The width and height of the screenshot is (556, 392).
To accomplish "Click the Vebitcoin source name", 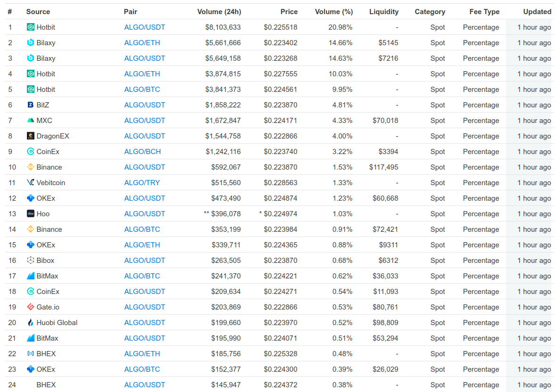I will (x=51, y=183).
